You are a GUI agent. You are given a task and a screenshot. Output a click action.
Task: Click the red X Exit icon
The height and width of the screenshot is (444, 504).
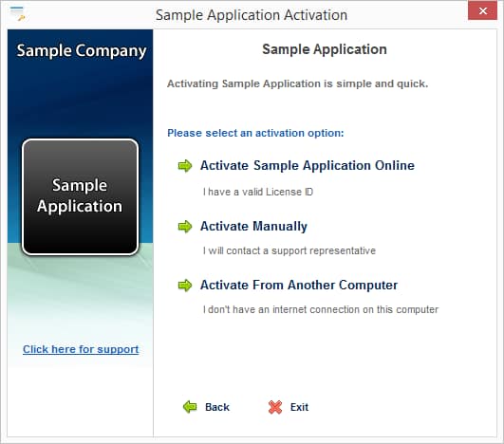point(275,407)
